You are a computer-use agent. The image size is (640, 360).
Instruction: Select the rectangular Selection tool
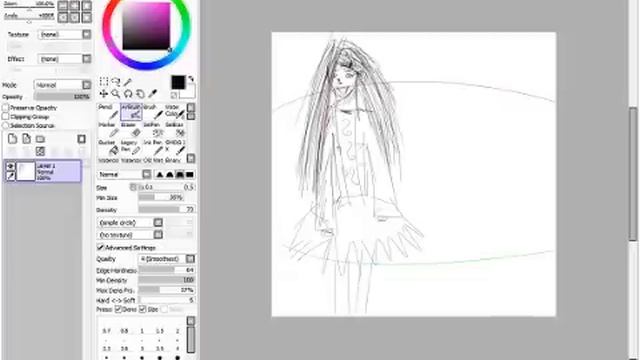(x=104, y=81)
